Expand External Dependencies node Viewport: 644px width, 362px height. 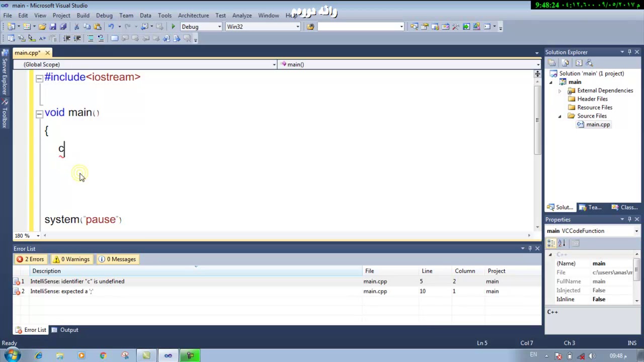pyautogui.click(x=559, y=91)
